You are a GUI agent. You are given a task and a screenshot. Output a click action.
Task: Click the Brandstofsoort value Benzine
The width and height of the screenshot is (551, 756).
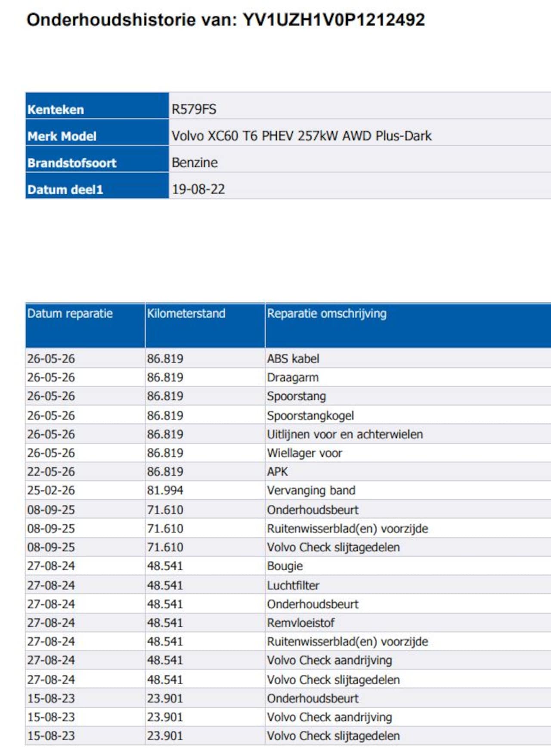195,163
